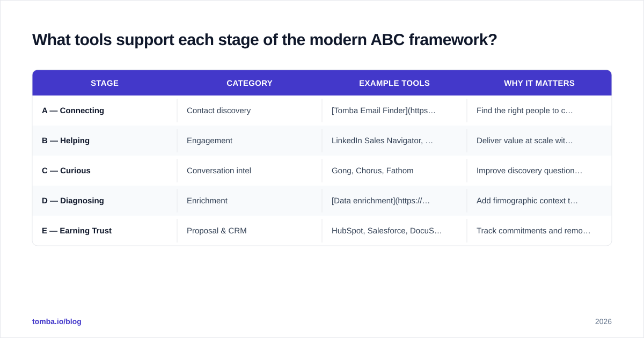
Task: Click the 'Proposal & CRM' category cell
Action: point(250,231)
